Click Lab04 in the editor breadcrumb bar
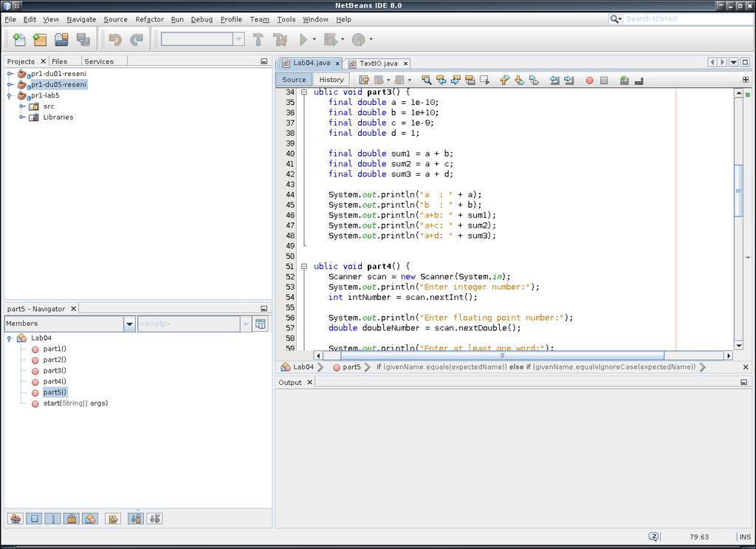756x549 pixels. tap(303, 366)
